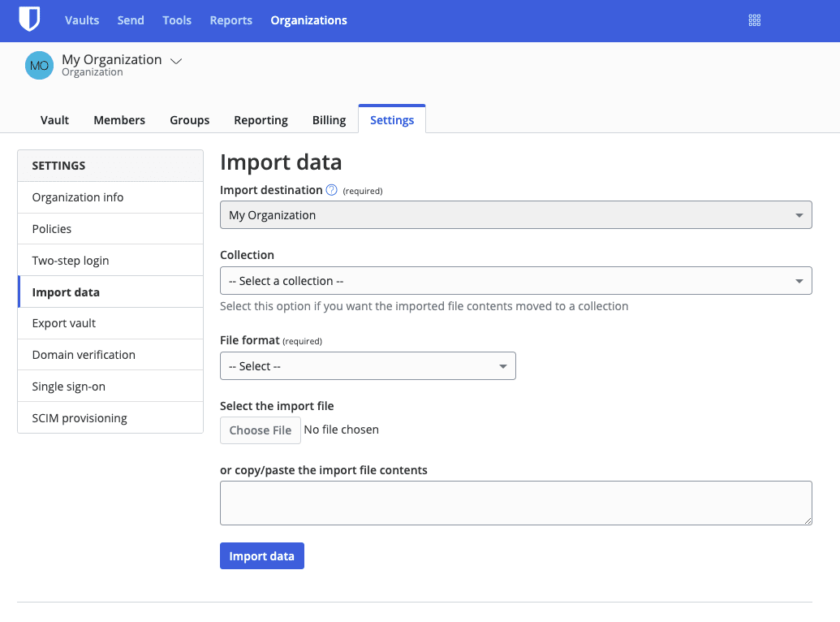Select the Groups tab

tap(189, 119)
